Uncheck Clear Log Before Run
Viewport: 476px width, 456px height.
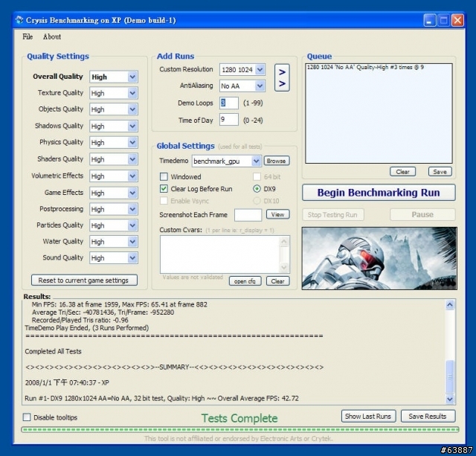(x=164, y=189)
